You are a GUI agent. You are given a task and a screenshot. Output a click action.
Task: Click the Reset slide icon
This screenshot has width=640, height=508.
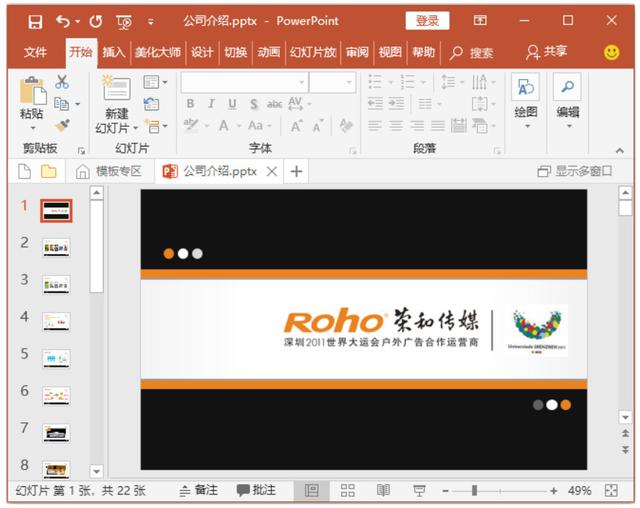151,104
